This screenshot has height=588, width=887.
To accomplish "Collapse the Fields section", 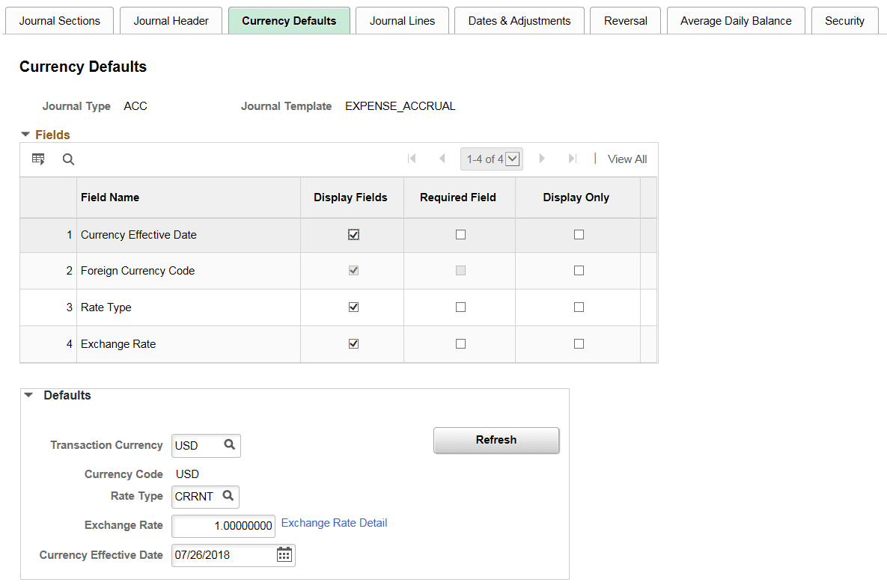I will (27, 134).
